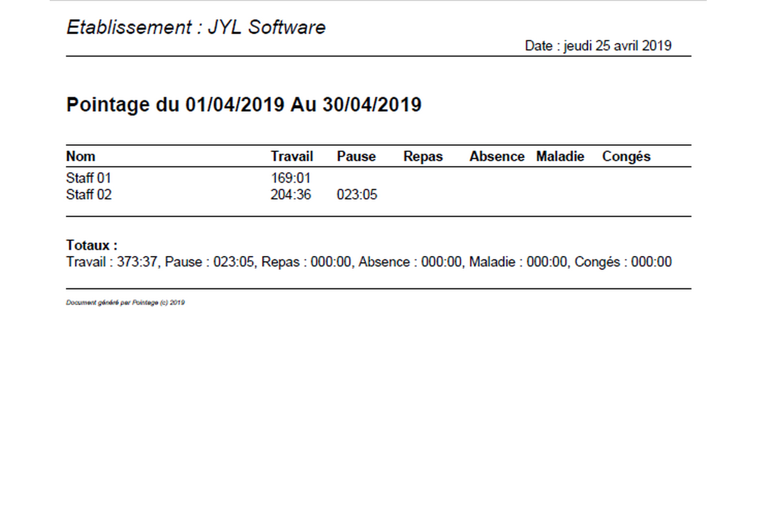Screen dimensions: 757x532
Task: Click the date jeudi 25 avril 2019
Action: tap(598, 46)
